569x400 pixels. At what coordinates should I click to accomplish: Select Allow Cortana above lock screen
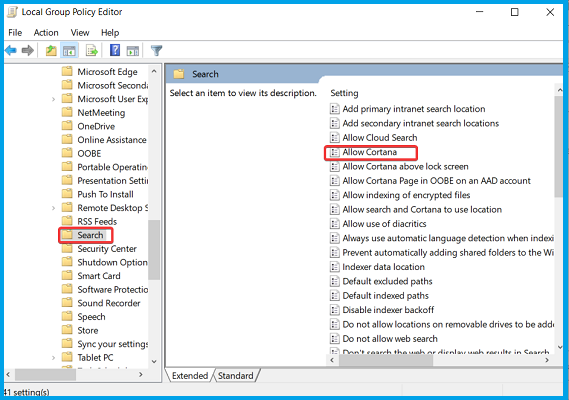[x=405, y=166]
